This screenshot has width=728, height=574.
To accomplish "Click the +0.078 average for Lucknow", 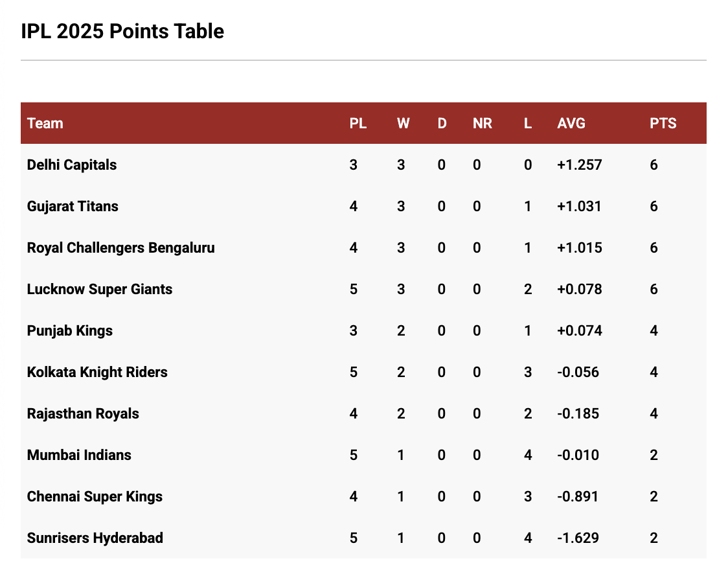I will [x=580, y=289].
